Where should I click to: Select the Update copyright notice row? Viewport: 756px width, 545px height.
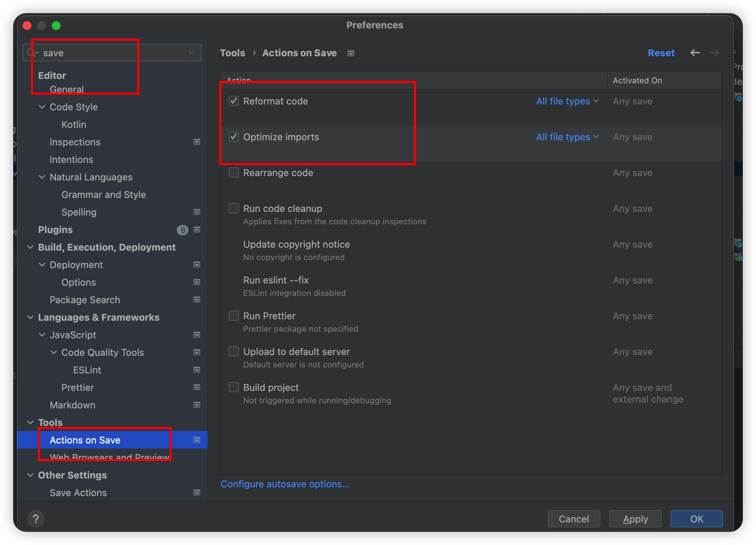coord(471,250)
